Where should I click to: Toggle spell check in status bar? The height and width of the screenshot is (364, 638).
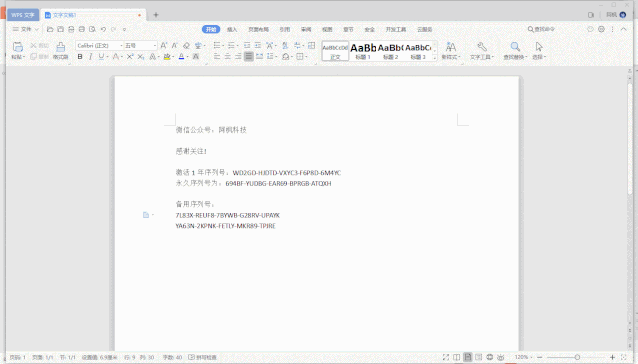pyautogui.click(x=202, y=357)
